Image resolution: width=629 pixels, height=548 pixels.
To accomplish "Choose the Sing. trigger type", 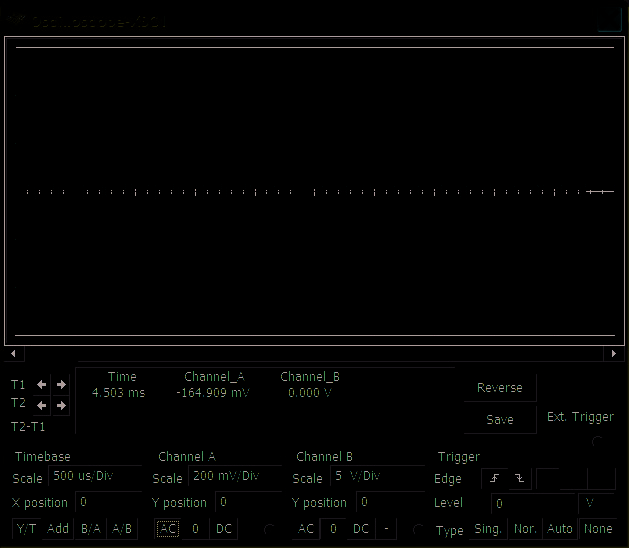I will (x=488, y=529).
